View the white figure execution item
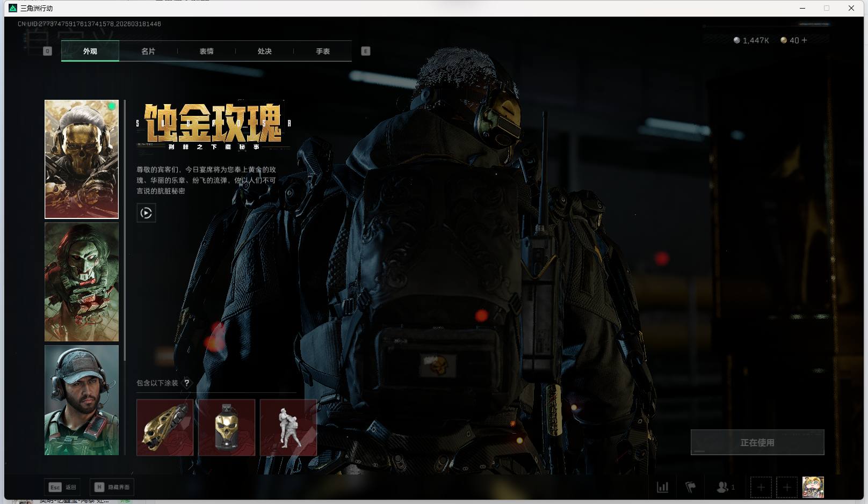Viewport: 868px width, 504px height. 288,427
